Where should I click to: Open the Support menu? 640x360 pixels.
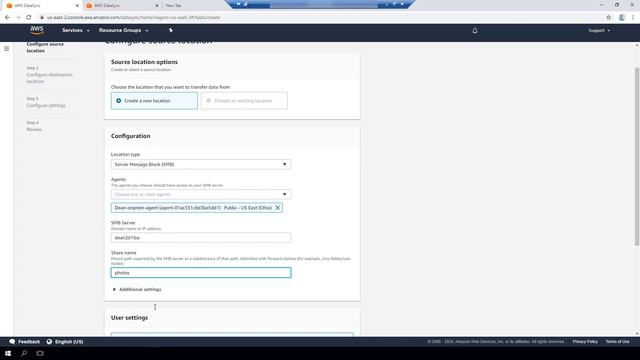click(599, 31)
